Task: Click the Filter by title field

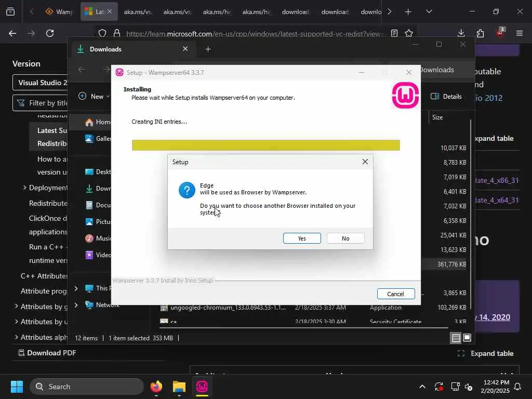Action: pos(40,103)
